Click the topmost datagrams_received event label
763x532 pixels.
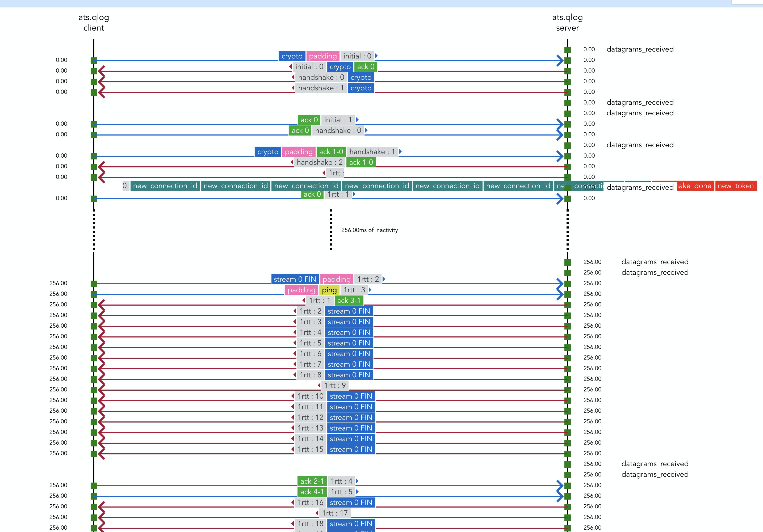[640, 49]
